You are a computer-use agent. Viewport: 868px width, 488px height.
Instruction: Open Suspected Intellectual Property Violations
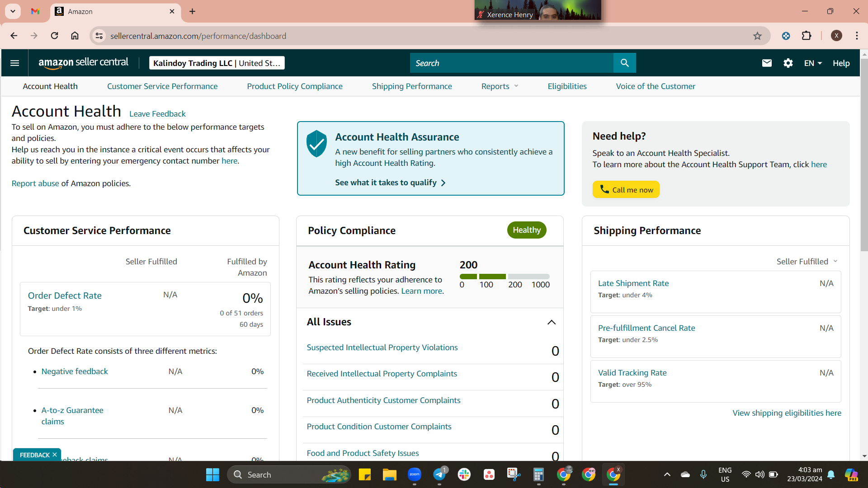(382, 347)
